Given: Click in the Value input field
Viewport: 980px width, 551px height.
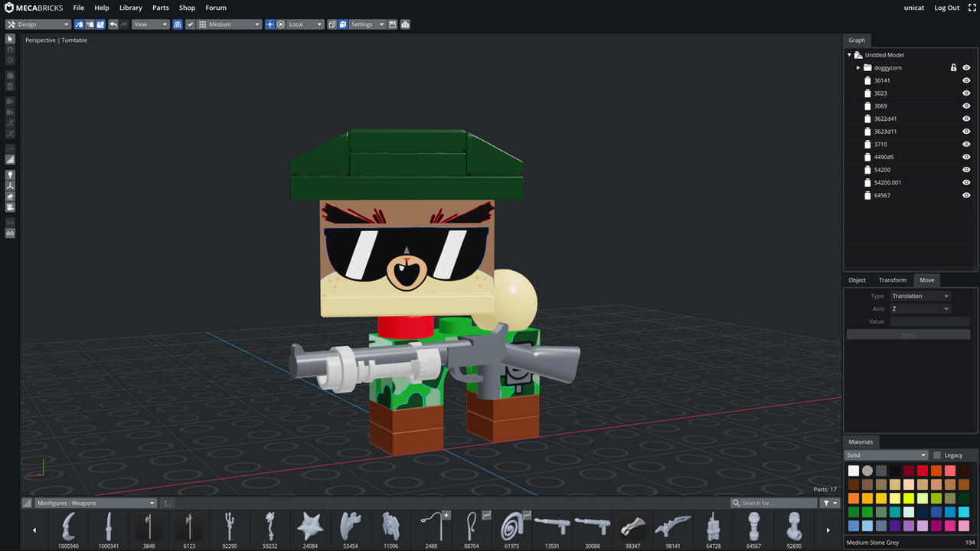Looking at the screenshot, I should click(x=929, y=321).
